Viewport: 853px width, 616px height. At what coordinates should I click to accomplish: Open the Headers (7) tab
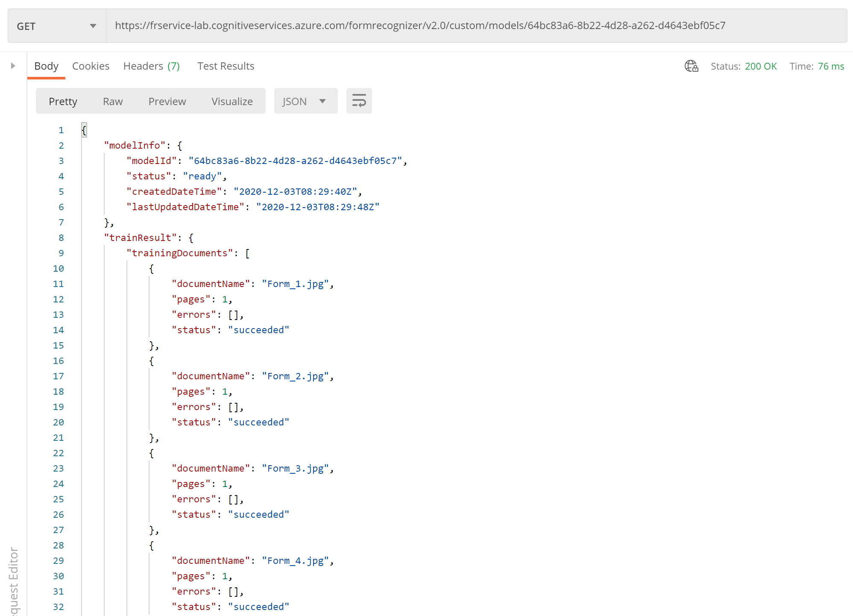click(x=151, y=66)
